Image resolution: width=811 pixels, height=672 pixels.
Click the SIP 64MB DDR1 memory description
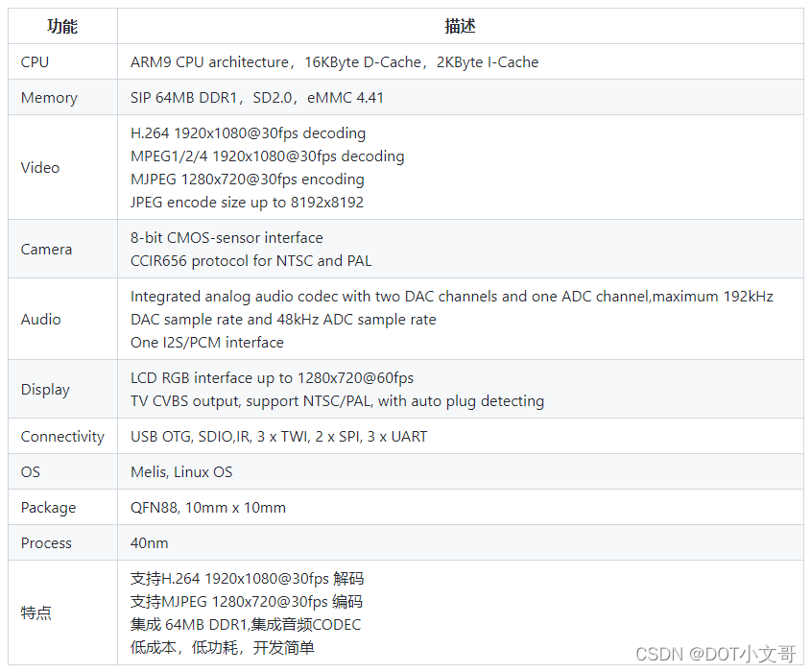(257, 98)
